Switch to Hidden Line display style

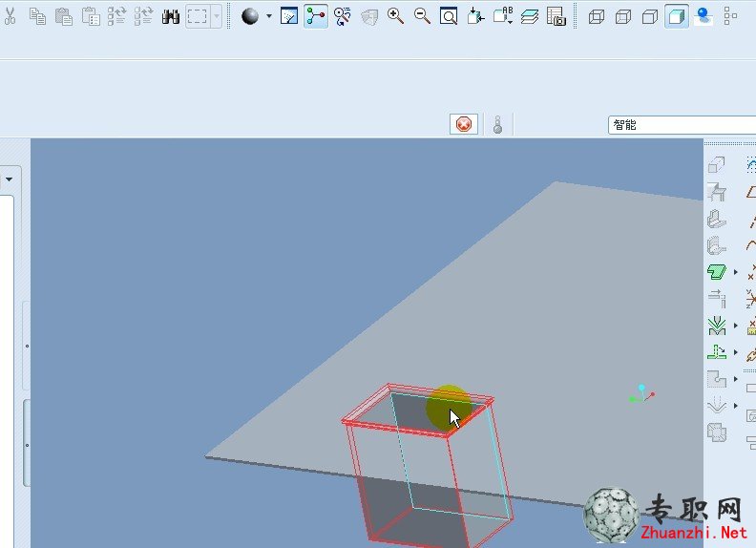point(623,17)
